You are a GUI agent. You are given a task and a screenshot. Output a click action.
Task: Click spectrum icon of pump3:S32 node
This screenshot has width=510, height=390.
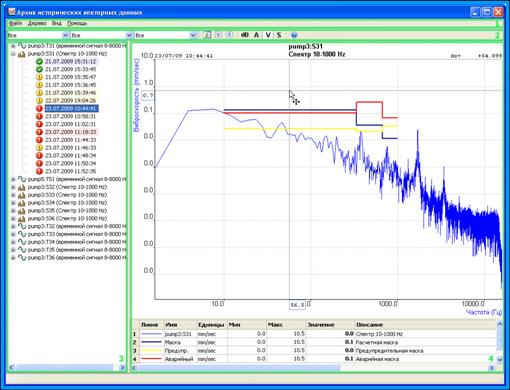22,187
